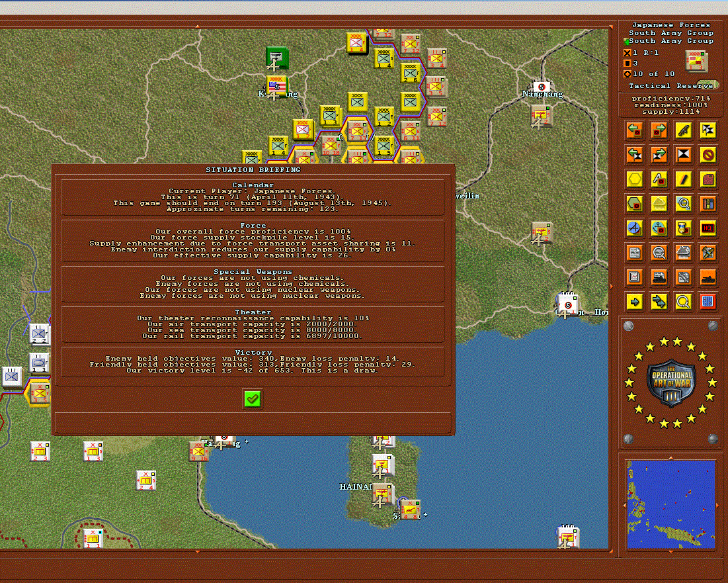Open the magnifier over document icon
Viewport: 728px width, 583px height.
click(659, 253)
